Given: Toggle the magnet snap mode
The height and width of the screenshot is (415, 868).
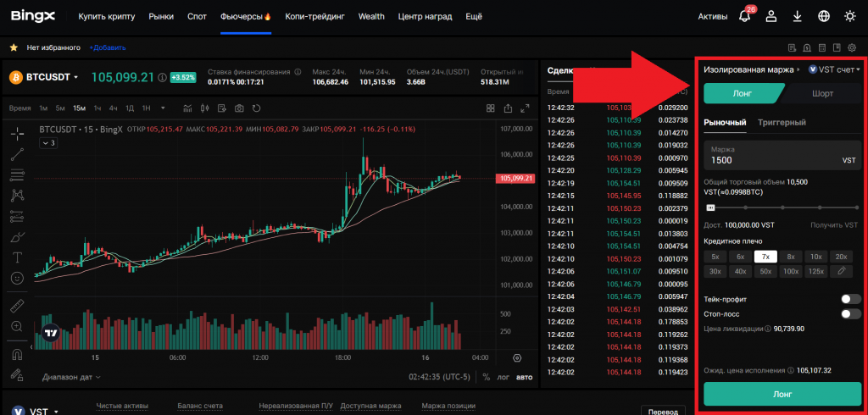Looking at the screenshot, I should point(17,353).
